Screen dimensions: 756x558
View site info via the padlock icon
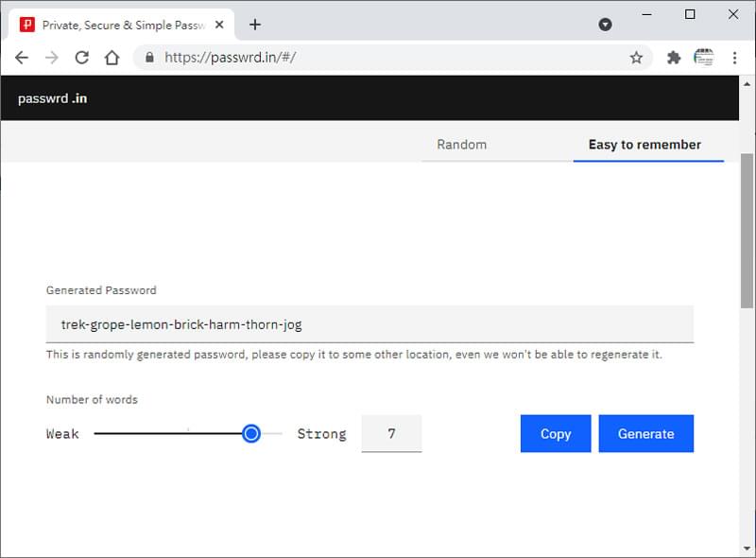point(149,58)
